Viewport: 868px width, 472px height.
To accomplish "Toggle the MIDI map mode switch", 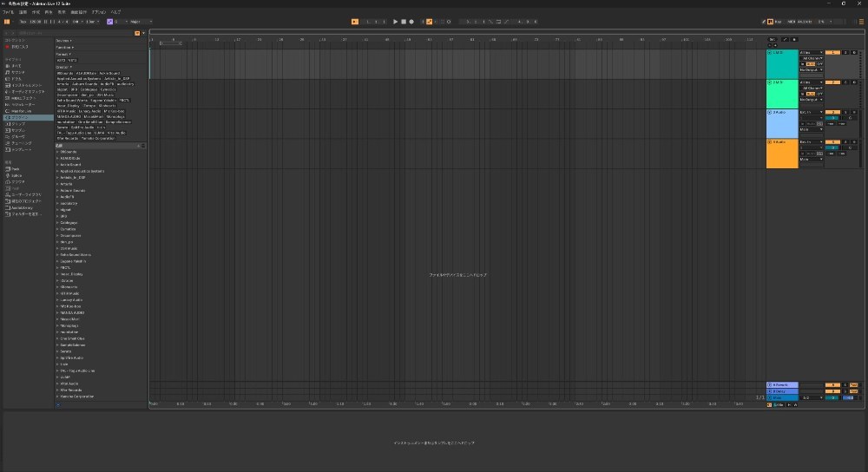I will 792,22.
